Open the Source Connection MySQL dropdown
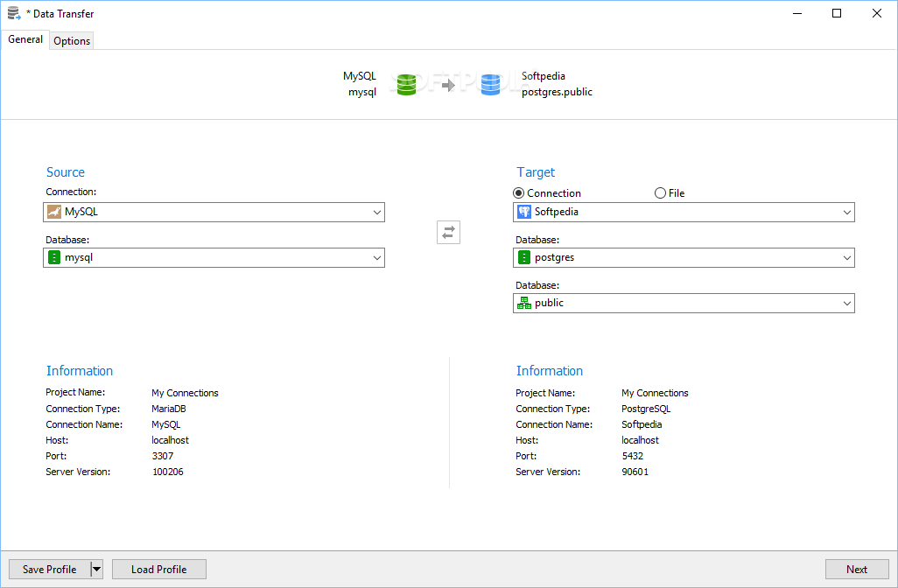Image resolution: width=898 pixels, height=588 pixels. [x=377, y=212]
